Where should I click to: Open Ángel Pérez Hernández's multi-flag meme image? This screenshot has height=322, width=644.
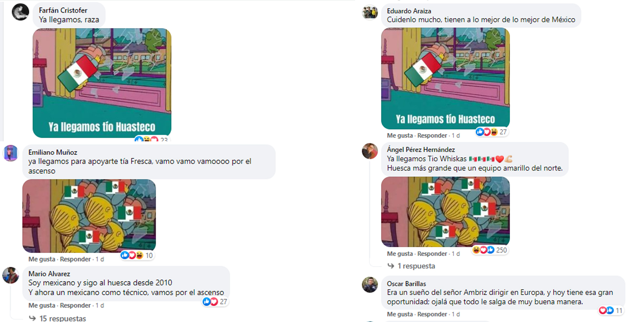445,212
